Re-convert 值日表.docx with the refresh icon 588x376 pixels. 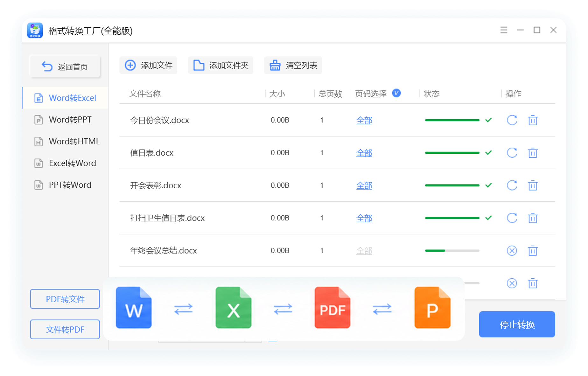[x=512, y=153]
